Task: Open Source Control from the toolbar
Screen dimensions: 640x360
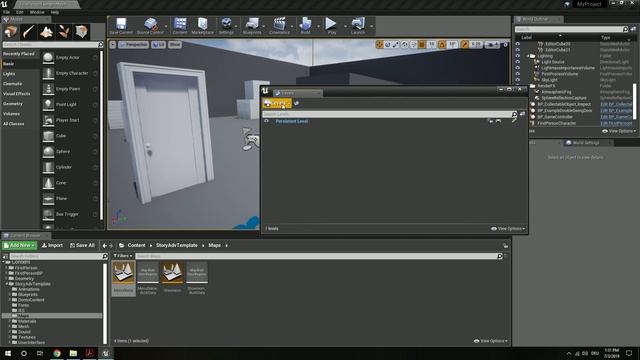Action: pos(150,26)
